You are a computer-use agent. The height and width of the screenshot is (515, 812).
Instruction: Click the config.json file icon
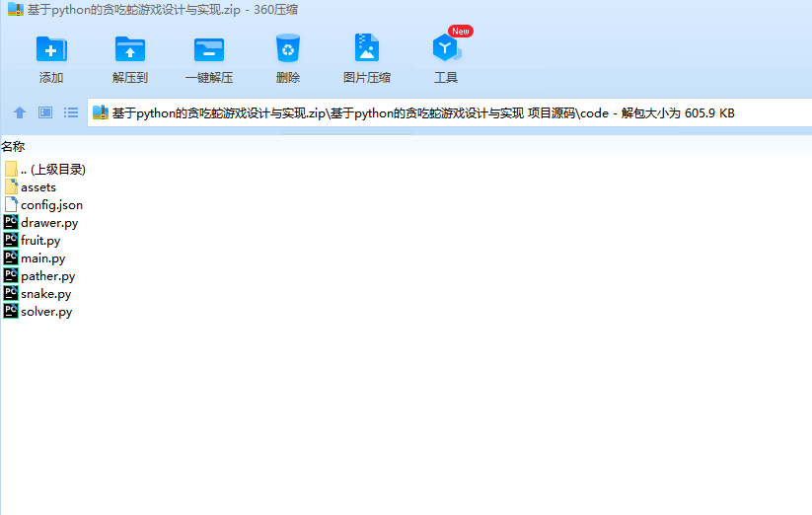11,204
